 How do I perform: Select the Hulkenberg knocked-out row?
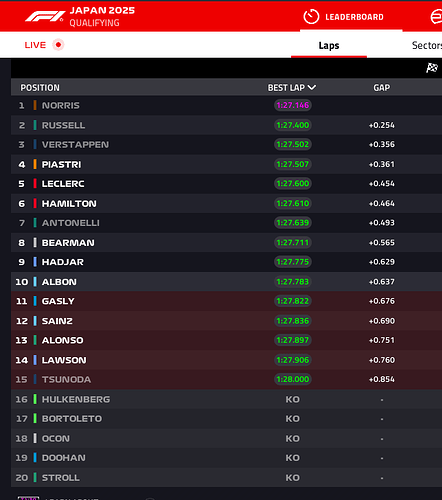226,399
